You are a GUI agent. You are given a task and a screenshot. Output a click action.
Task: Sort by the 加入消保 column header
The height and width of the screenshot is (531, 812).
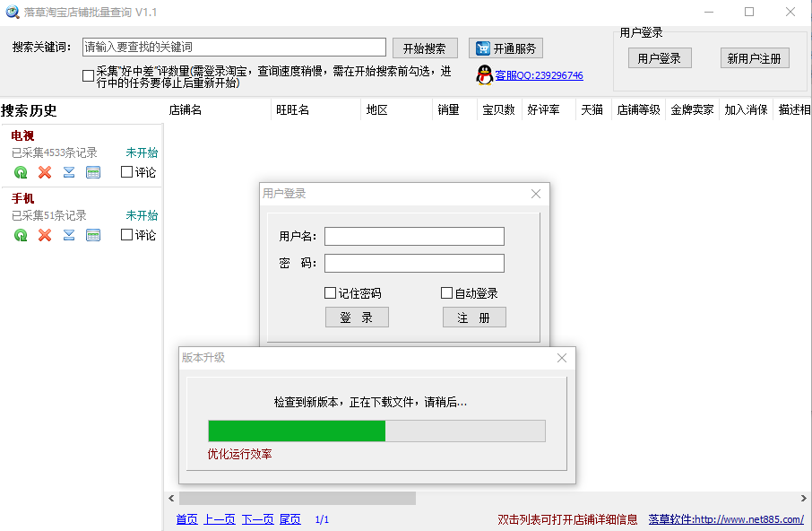pyautogui.click(x=746, y=109)
